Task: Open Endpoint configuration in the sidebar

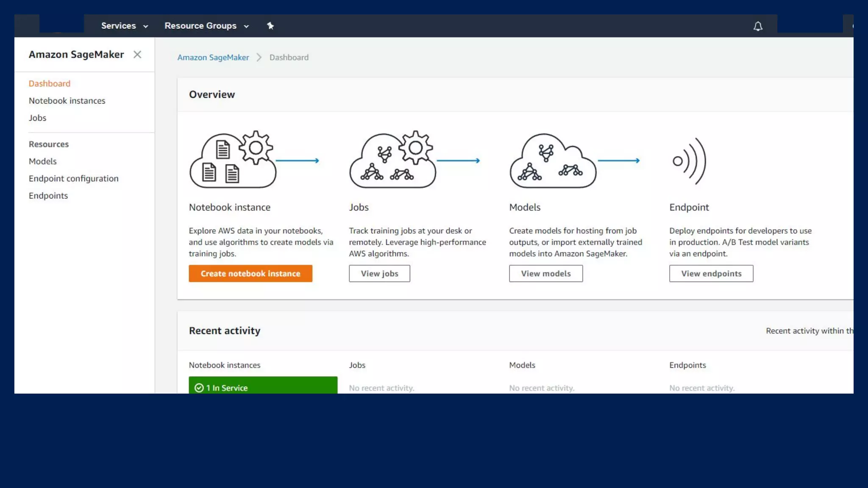Action: coord(74,179)
